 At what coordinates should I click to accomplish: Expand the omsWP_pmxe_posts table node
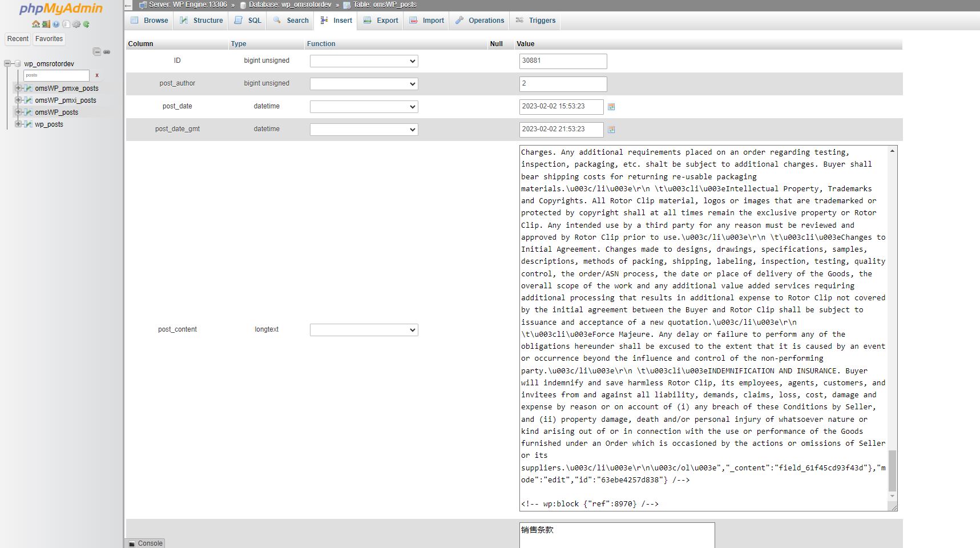18,88
